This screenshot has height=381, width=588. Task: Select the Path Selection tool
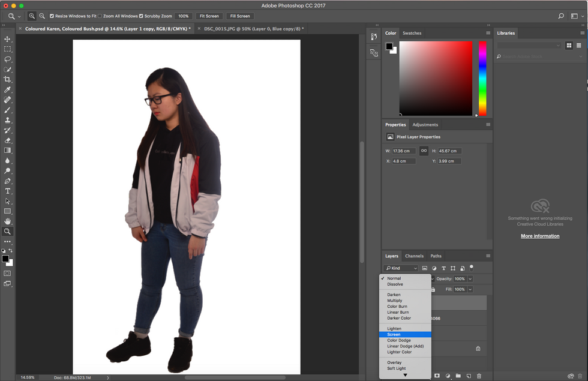tap(7, 201)
